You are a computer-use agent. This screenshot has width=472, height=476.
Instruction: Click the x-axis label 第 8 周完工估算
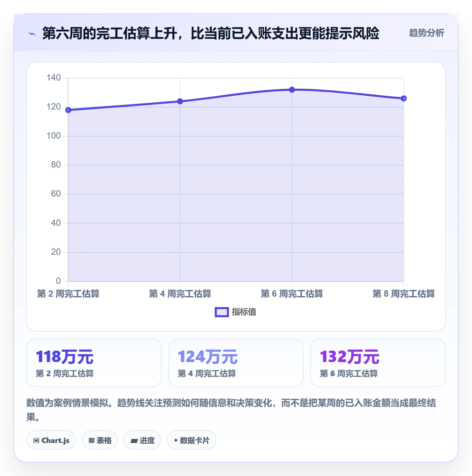(x=404, y=294)
